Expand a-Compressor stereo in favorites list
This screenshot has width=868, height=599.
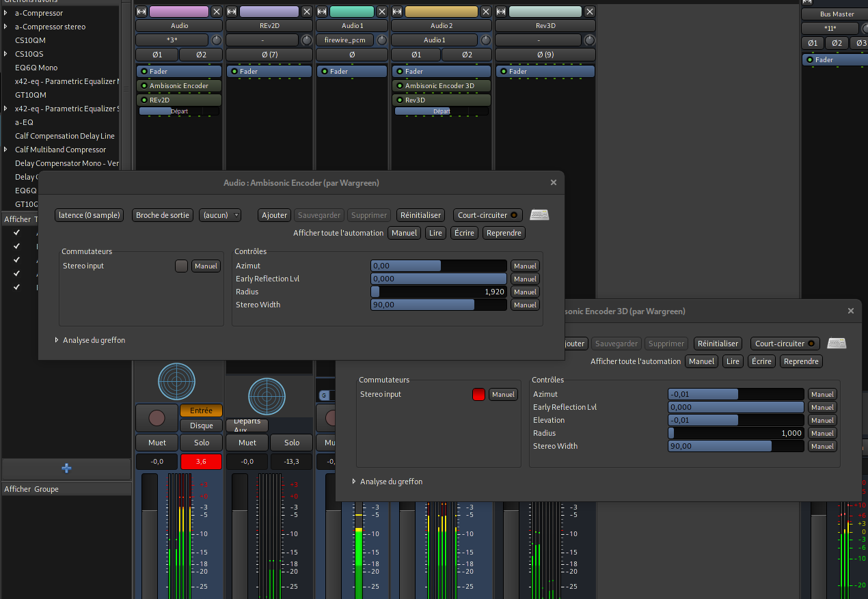click(6, 27)
